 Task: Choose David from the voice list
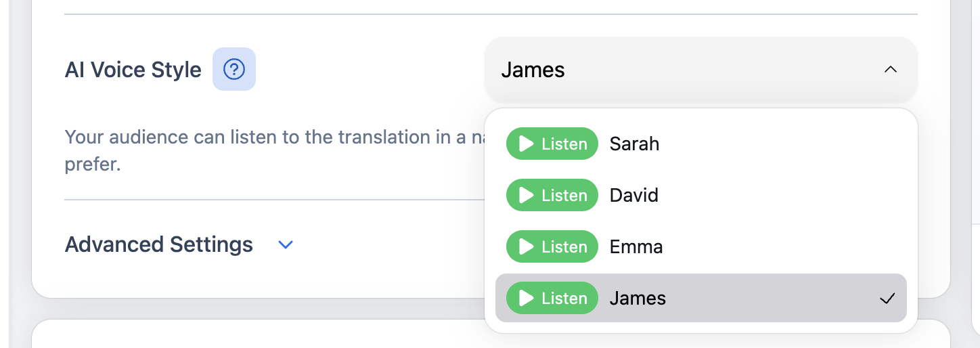pos(634,196)
